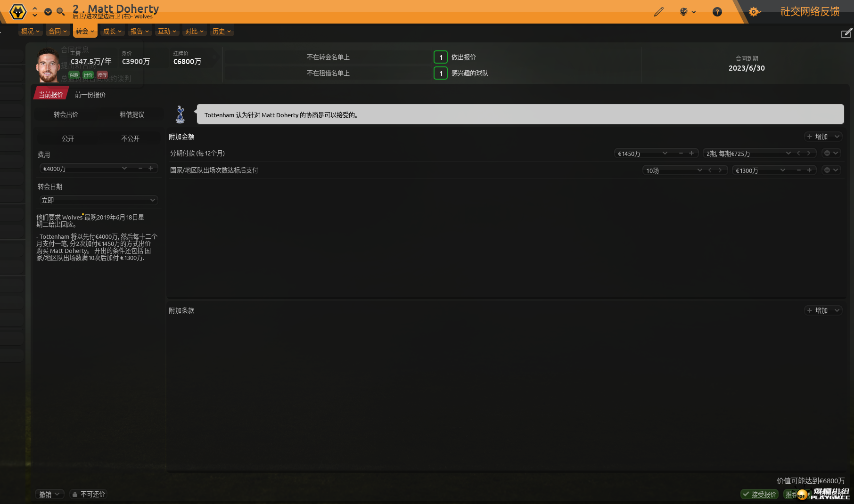Increase the €4000万 fee with plus

coord(151,168)
